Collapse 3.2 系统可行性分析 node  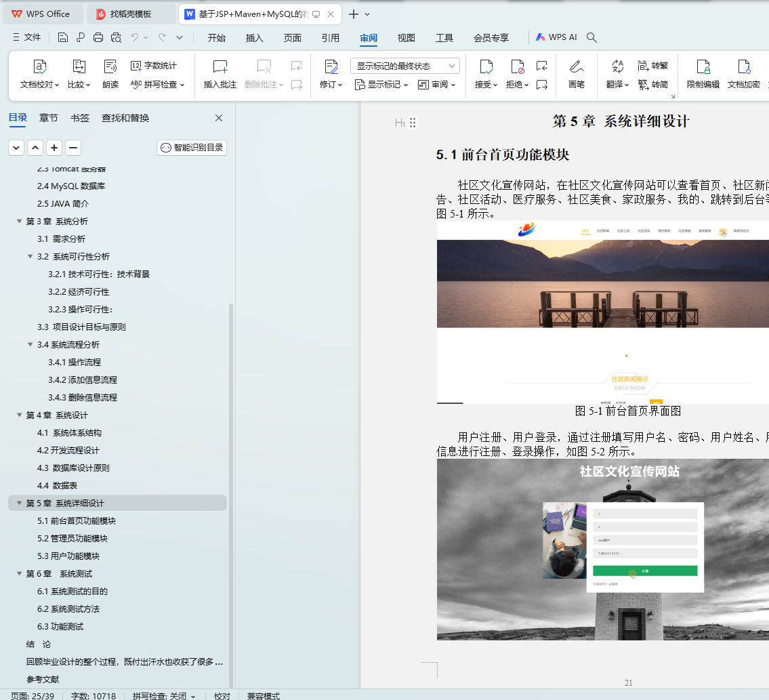[30, 256]
